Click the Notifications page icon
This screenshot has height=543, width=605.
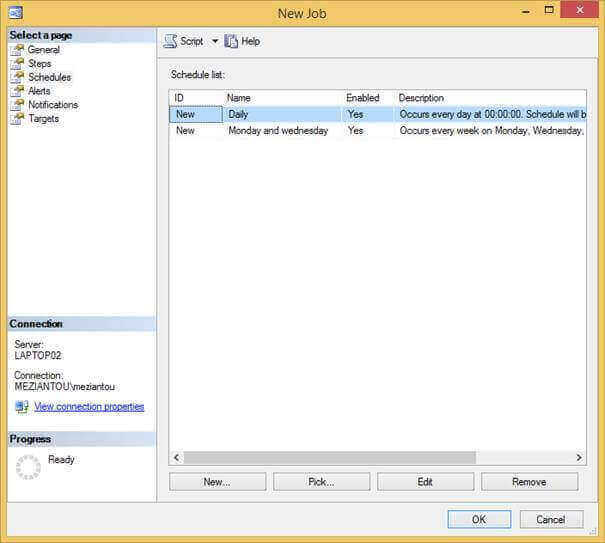17,105
